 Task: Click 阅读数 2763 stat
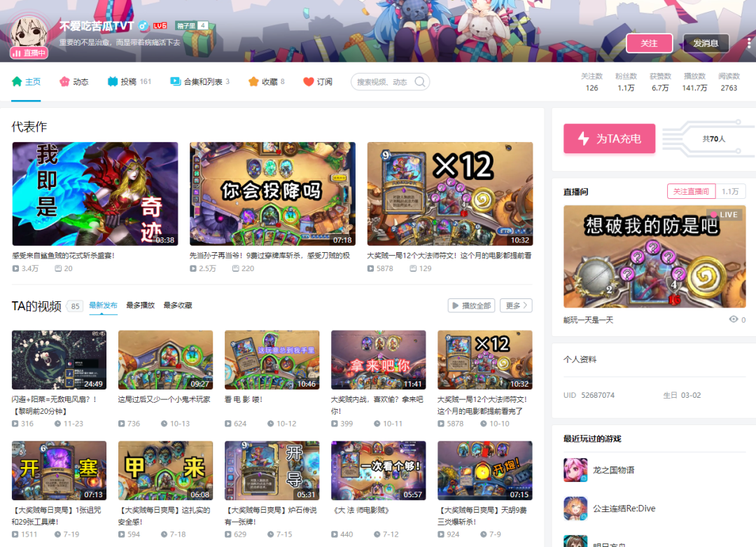point(729,82)
